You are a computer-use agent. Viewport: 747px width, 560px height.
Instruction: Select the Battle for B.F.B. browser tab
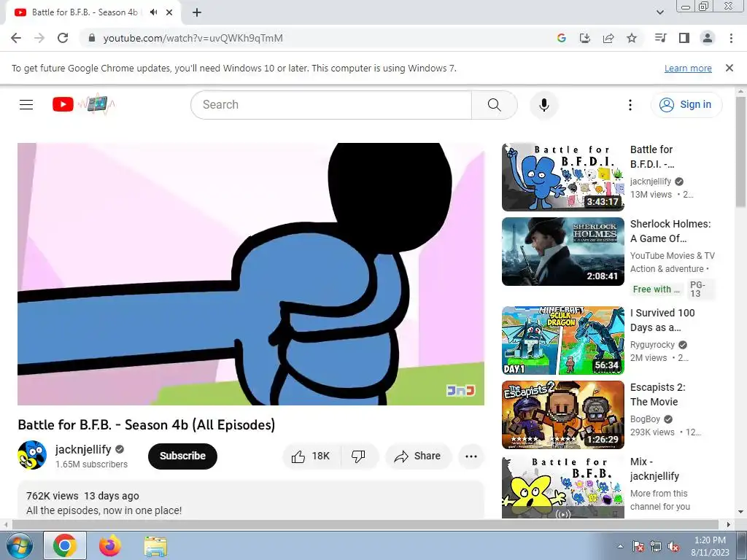(x=93, y=12)
